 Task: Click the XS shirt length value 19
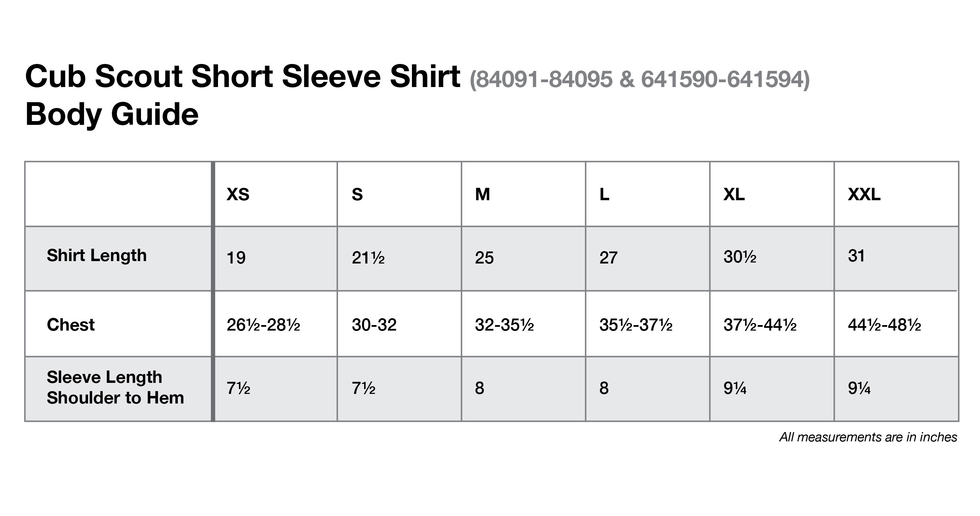(236, 258)
